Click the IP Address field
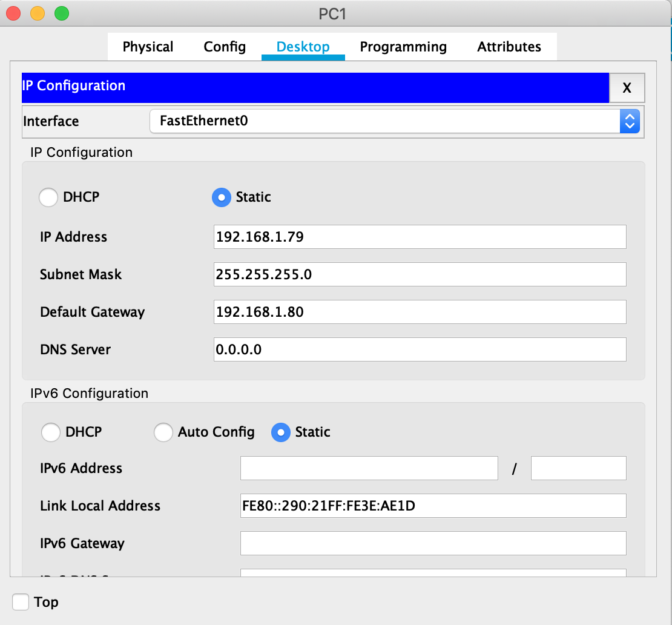Viewport: 672px width, 625px height. tap(420, 237)
